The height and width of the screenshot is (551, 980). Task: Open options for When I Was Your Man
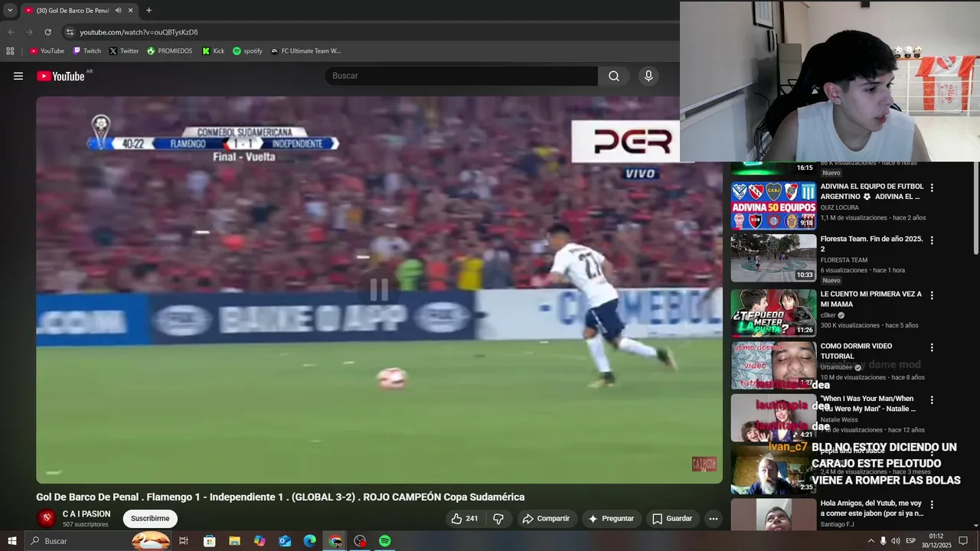click(932, 400)
